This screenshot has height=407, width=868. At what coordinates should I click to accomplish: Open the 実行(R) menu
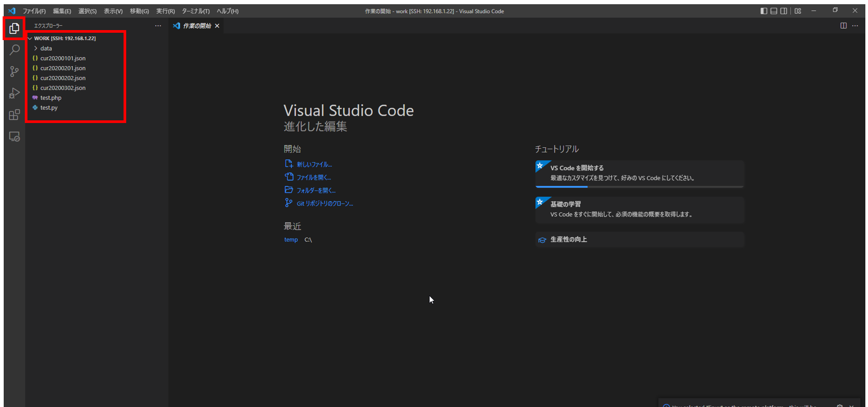click(165, 11)
